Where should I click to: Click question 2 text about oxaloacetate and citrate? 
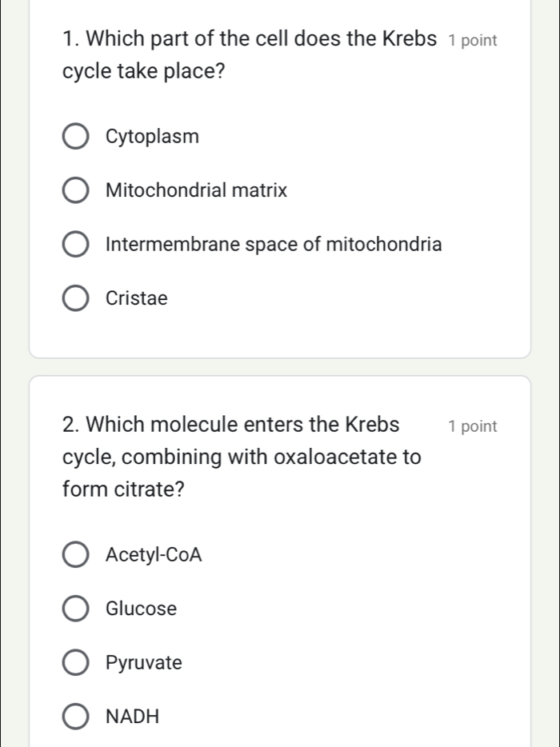point(240,457)
